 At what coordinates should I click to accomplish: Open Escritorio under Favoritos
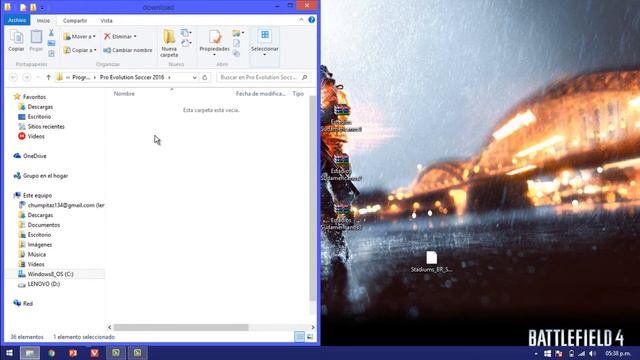pos(39,116)
